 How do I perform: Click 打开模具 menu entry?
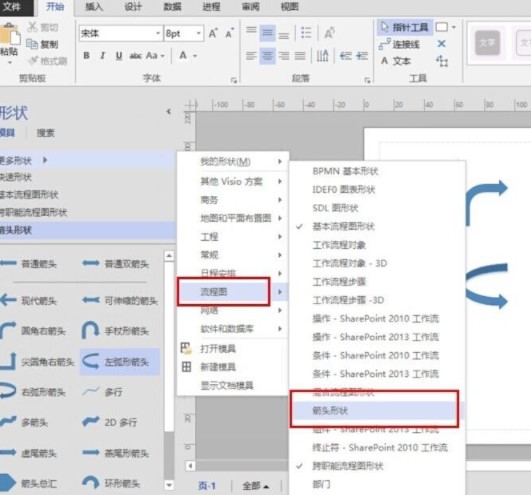click(218, 348)
